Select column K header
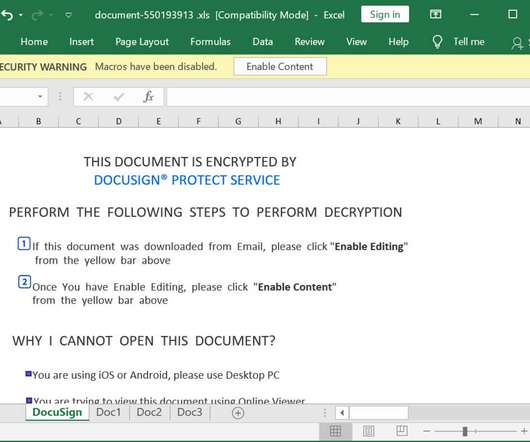Screen dimensions: 530x442 pyautogui.click(x=398, y=121)
